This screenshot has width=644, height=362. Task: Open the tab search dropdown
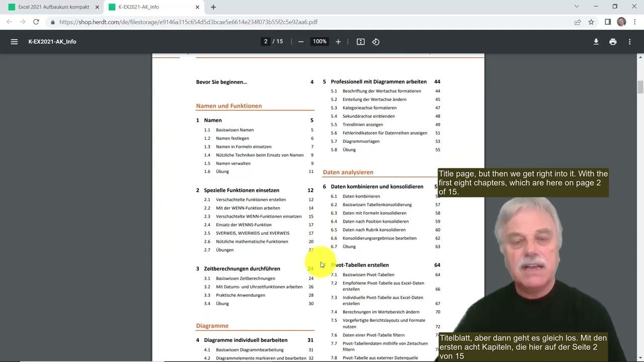click(x=577, y=7)
